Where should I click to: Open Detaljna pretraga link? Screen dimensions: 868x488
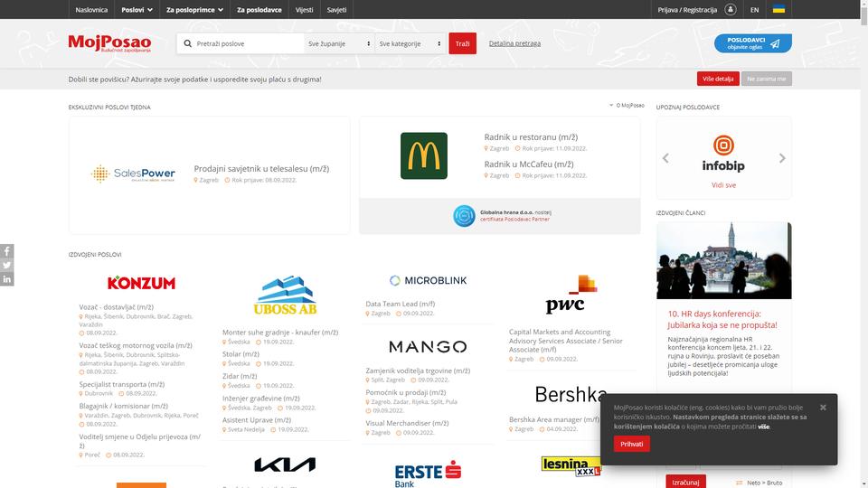pyautogui.click(x=514, y=43)
